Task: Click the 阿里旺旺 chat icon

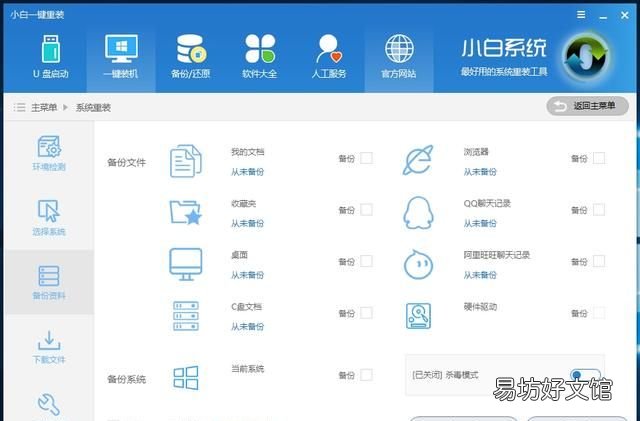Action: tap(418, 264)
